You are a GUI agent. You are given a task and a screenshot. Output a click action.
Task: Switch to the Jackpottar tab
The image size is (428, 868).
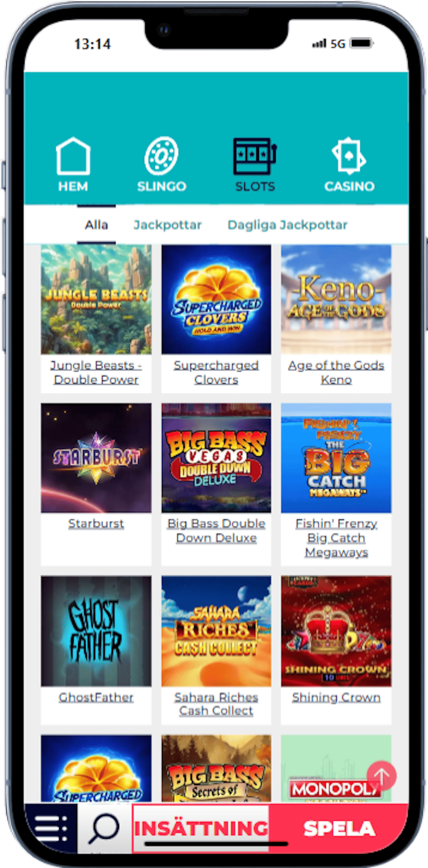167,225
